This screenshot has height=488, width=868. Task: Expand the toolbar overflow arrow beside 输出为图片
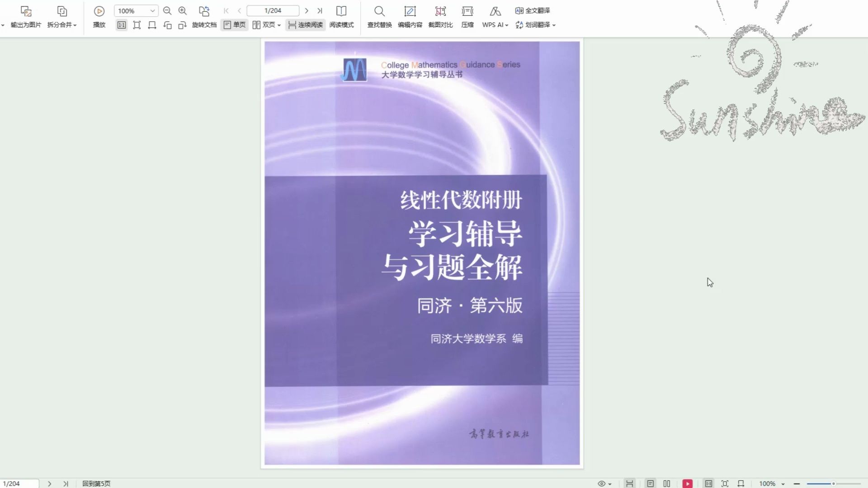pyautogui.click(x=3, y=25)
